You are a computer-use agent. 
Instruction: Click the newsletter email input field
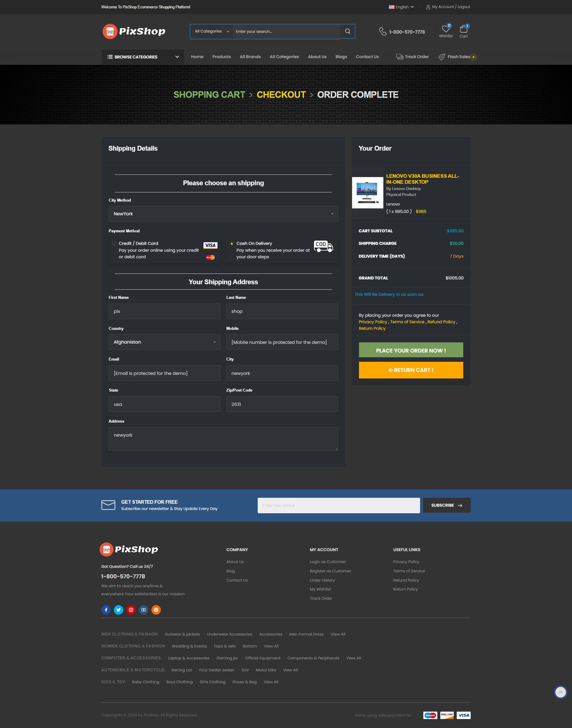(x=338, y=505)
